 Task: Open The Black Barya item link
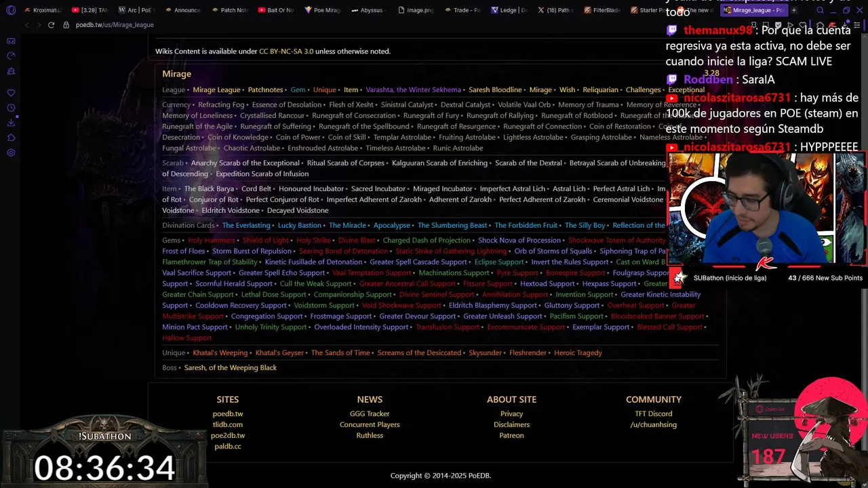point(209,189)
